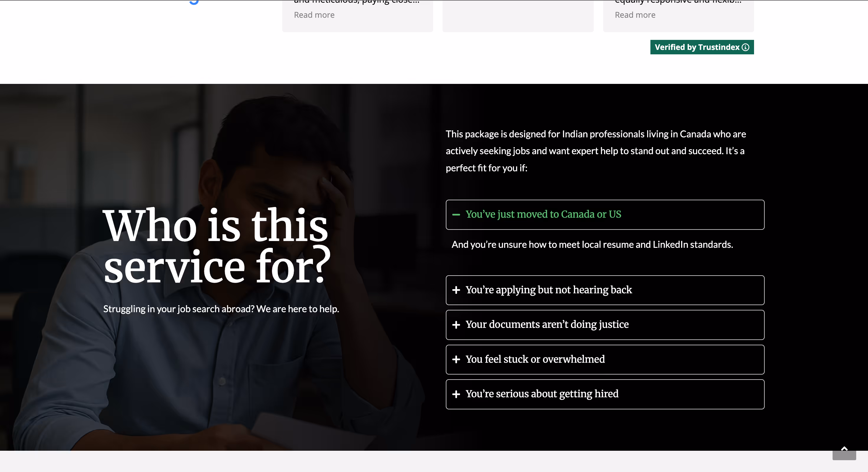Open Read more on the first review card

point(314,15)
